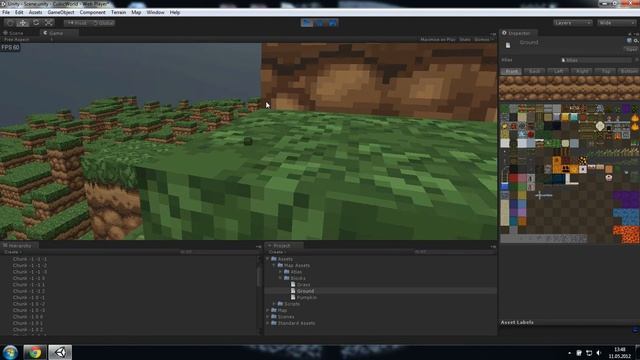Toggle Maximize on Play

coord(438,40)
